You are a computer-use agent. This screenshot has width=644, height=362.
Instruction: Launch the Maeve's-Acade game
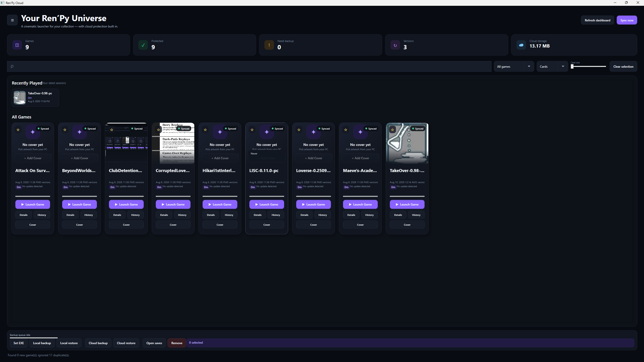(360, 205)
